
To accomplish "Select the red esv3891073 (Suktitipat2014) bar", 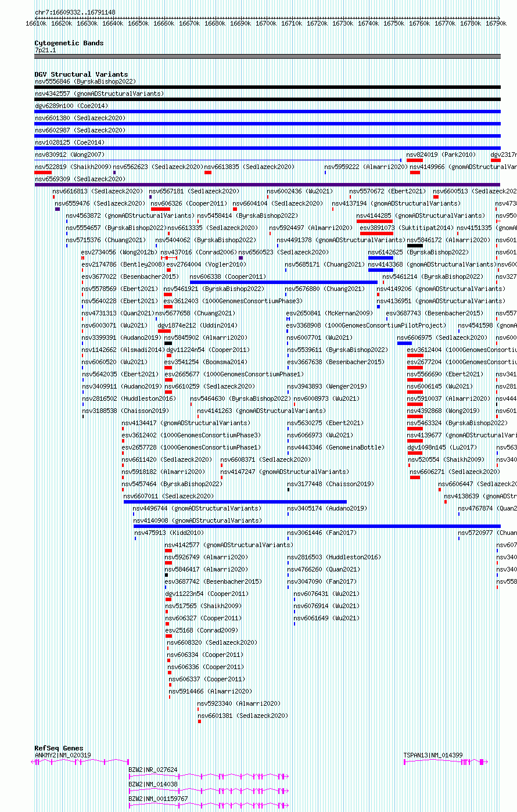I will point(376,233).
